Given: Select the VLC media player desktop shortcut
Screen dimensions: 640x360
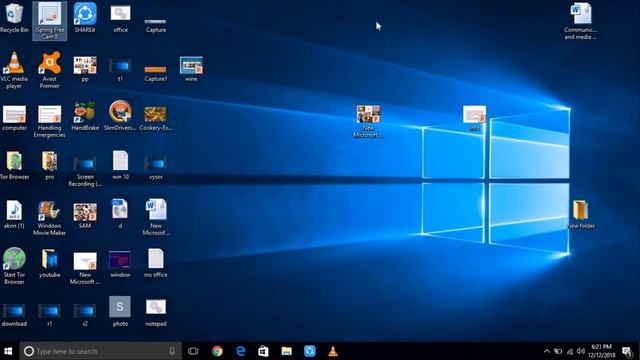Looking at the screenshot, I should point(14,70).
